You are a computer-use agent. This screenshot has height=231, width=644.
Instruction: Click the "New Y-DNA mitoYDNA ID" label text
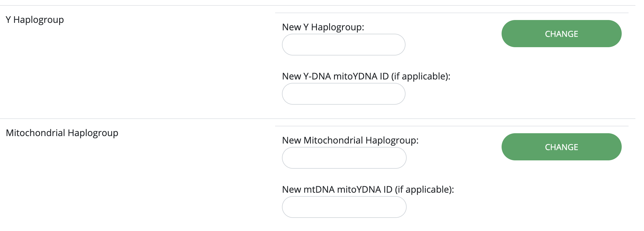[335, 76]
